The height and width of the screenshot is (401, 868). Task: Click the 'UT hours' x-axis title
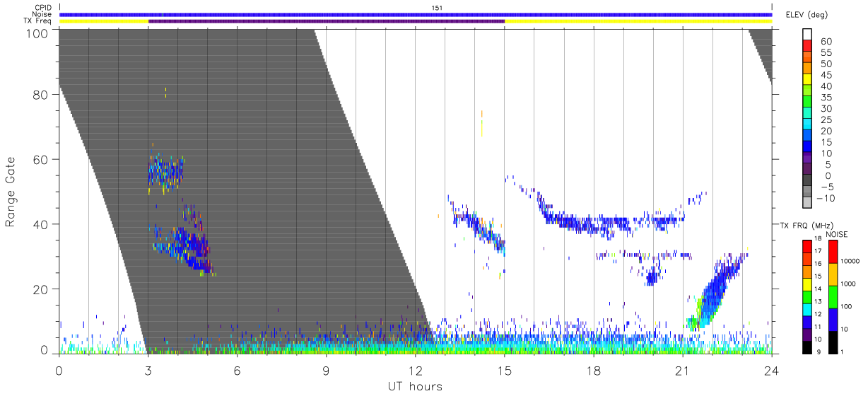tap(414, 386)
